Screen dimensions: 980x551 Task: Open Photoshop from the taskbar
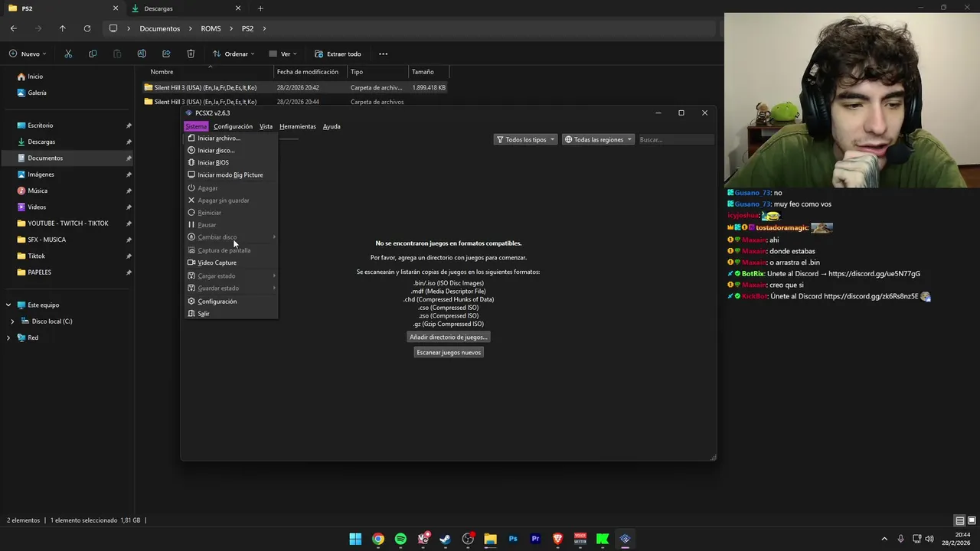[x=513, y=539]
